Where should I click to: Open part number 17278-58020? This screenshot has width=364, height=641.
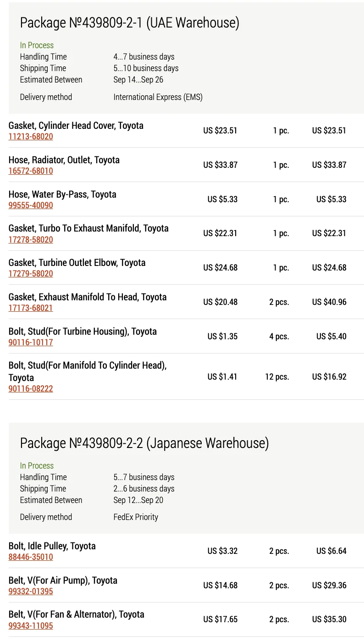click(31, 240)
